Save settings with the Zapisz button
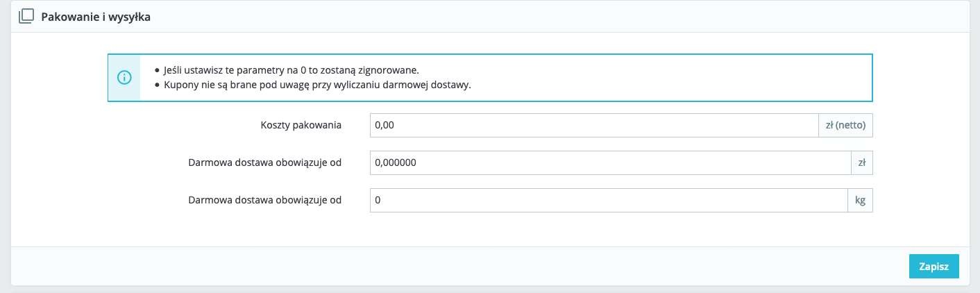The width and height of the screenshot is (980, 293). pyautogui.click(x=933, y=266)
